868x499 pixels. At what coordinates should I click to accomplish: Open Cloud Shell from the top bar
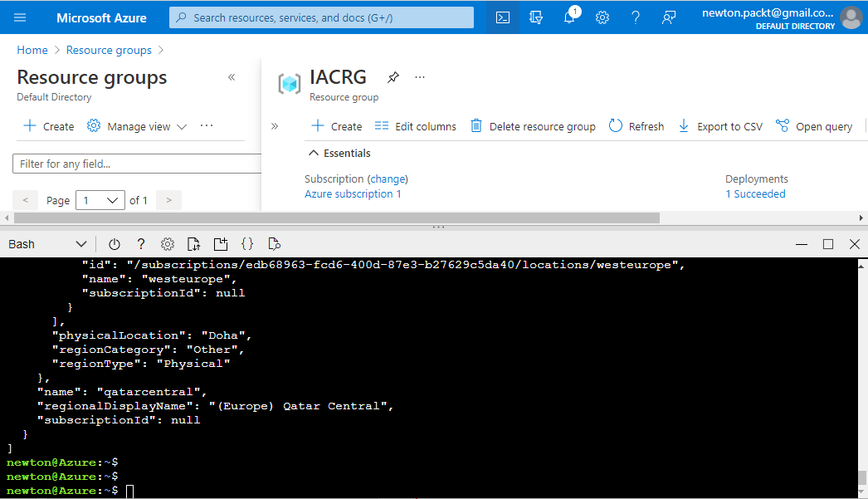coord(503,17)
